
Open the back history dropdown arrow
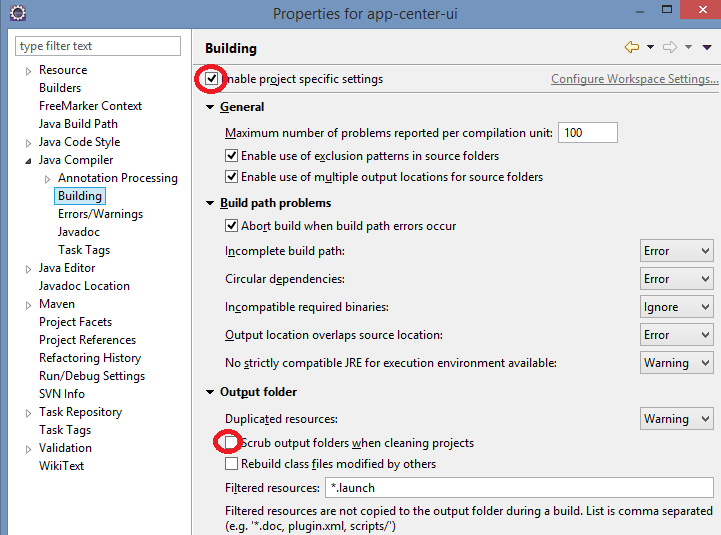click(x=650, y=47)
